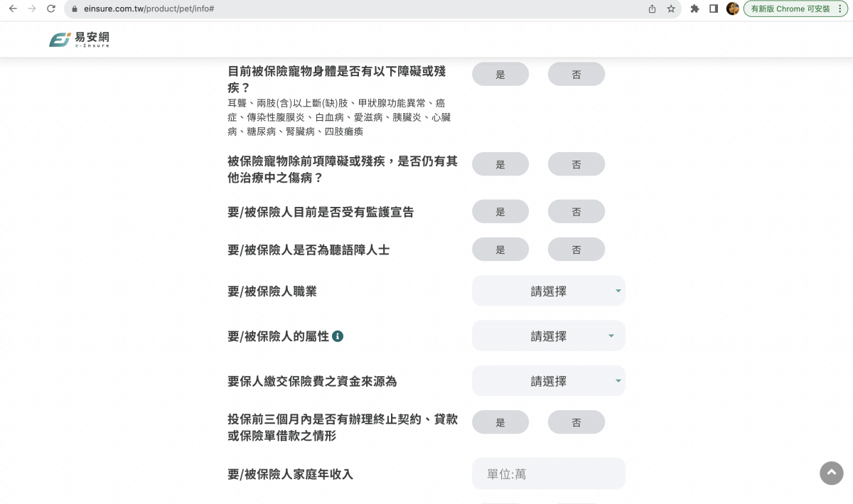This screenshot has height=504, width=853.
Task: Open the 資金來源 請選擇 dropdown
Action: point(548,381)
